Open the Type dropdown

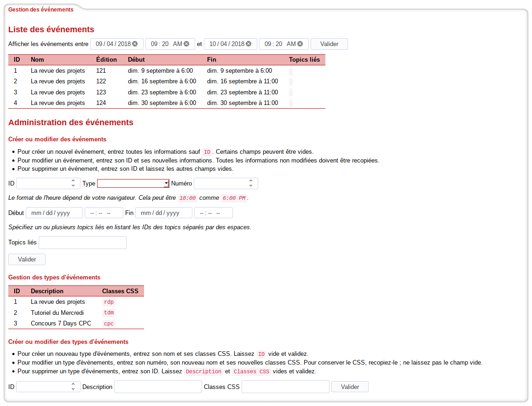(x=133, y=183)
